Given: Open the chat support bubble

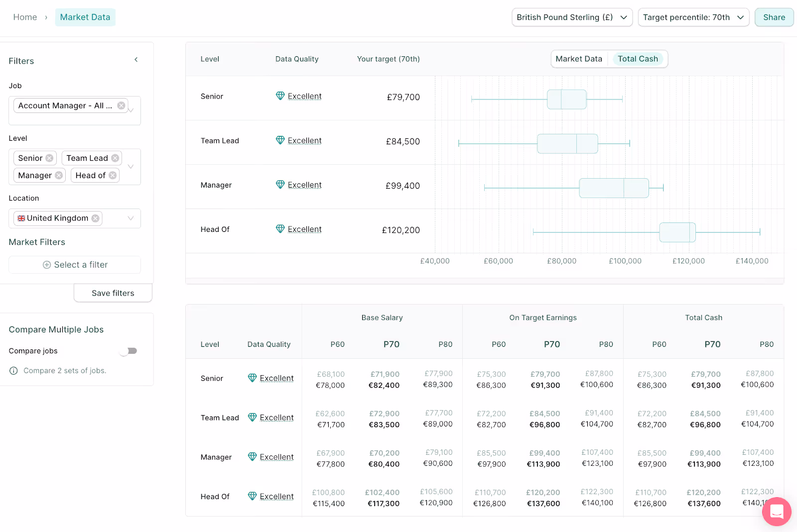Looking at the screenshot, I should (776, 512).
